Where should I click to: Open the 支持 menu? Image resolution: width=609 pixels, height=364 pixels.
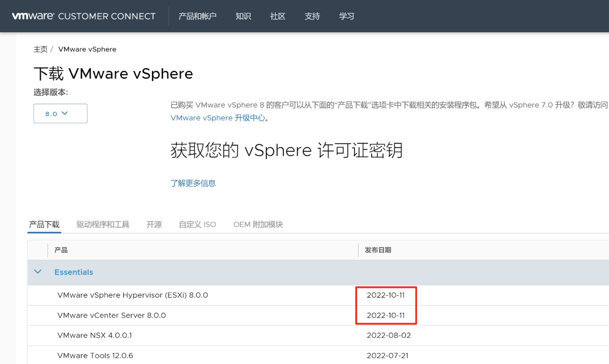pos(312,16)
